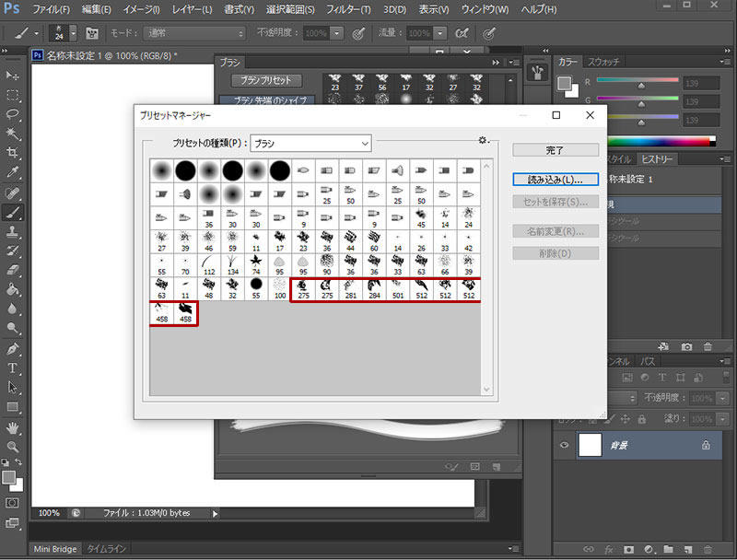Screen dimensions: 737x560
Task: Select the Lasso tool
Action: 12,114
